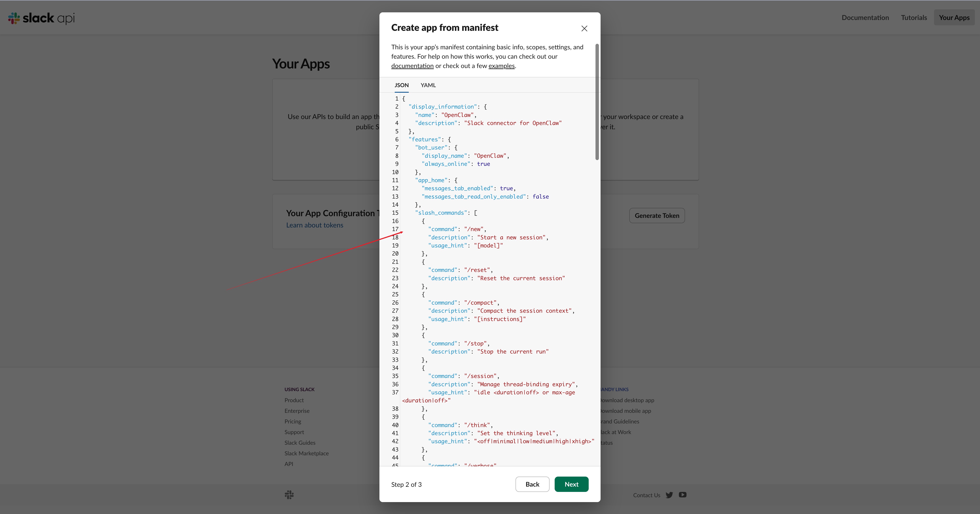Click "Reset the current session" string
980x514 pixels.
pos(521,278)
